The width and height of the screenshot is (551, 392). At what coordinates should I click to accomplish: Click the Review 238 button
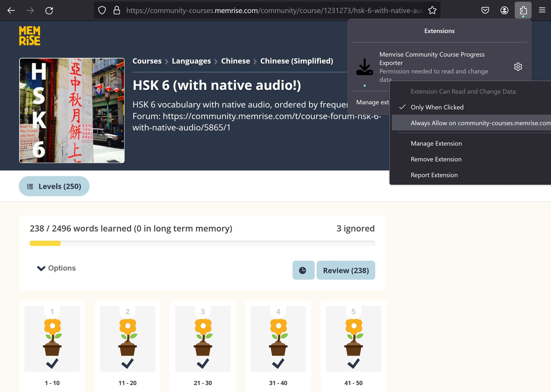tap(345, 270)
